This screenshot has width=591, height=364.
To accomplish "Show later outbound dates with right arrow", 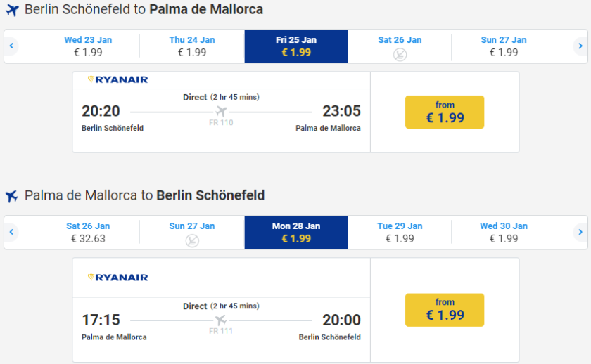I will pyautogui.click(x=580, y=46).
